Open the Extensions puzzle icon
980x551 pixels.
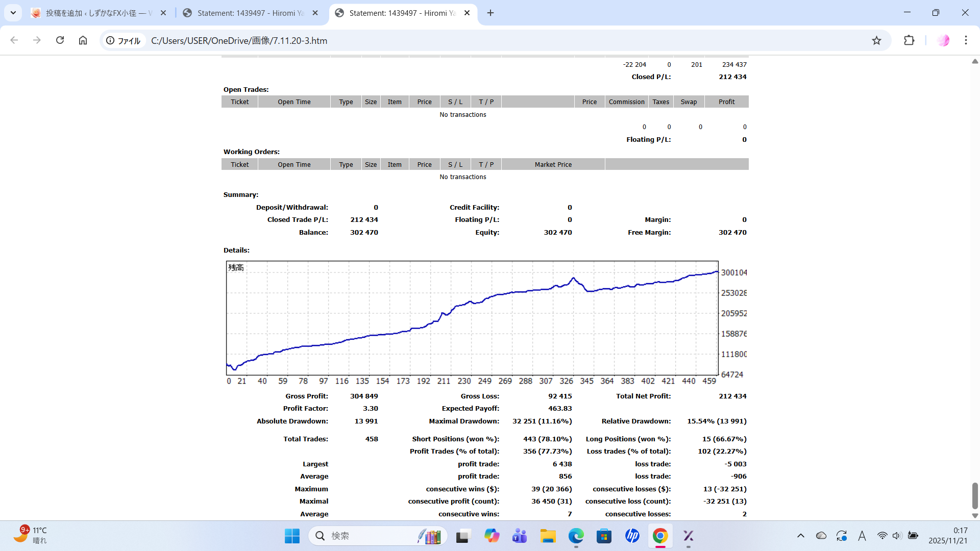pos(909,40)
